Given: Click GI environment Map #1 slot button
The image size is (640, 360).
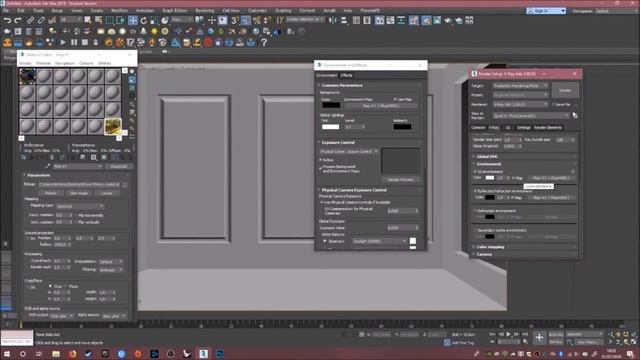Looking at the screenshot, I should [551, 178].
